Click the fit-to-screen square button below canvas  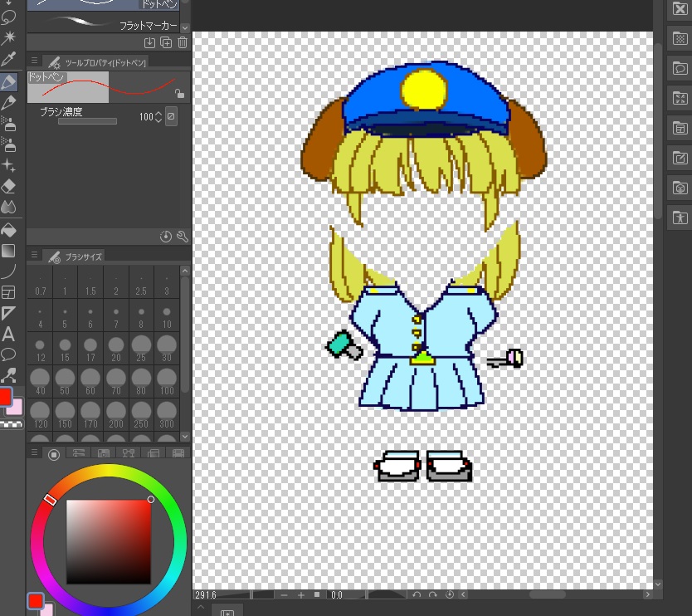tap(317, 594)
